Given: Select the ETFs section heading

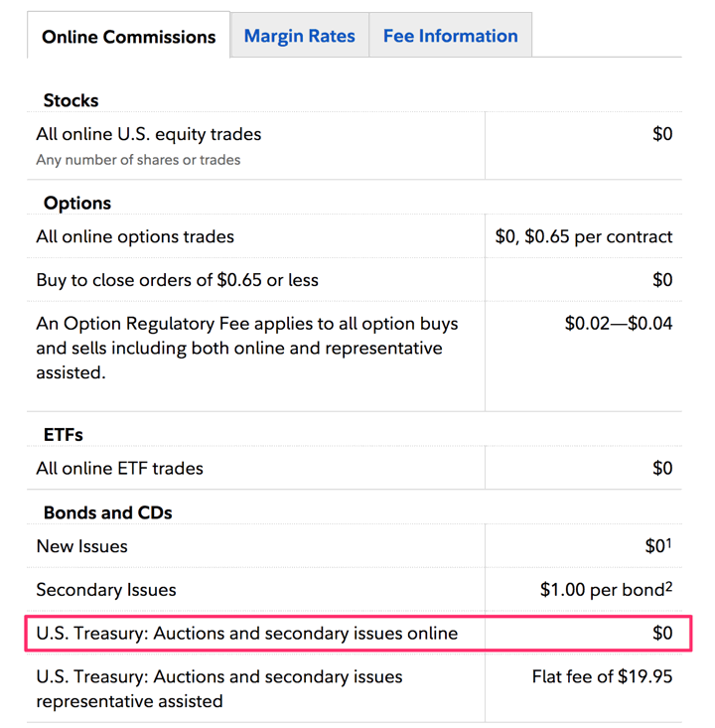Looking at the screenshot, I should (64, 434).
